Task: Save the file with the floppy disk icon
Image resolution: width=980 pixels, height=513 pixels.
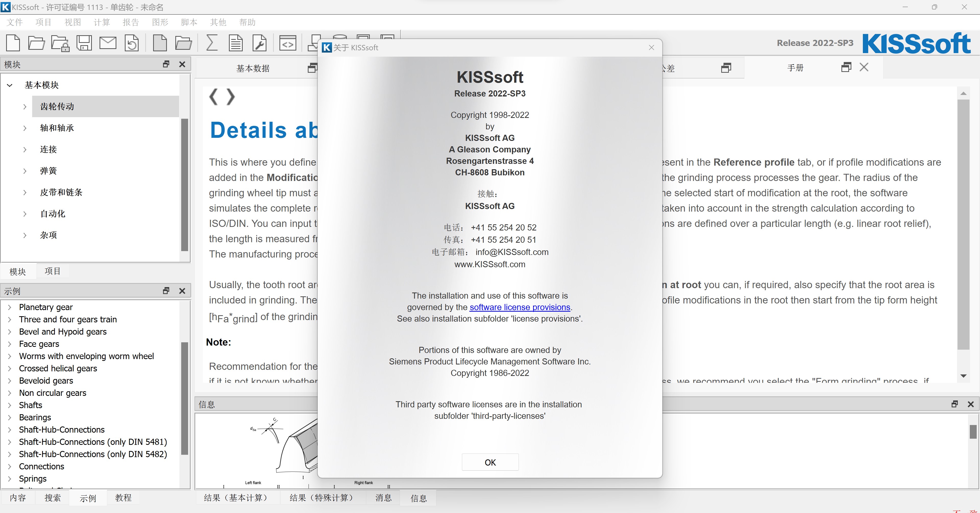Action: (x=84, y=43)
